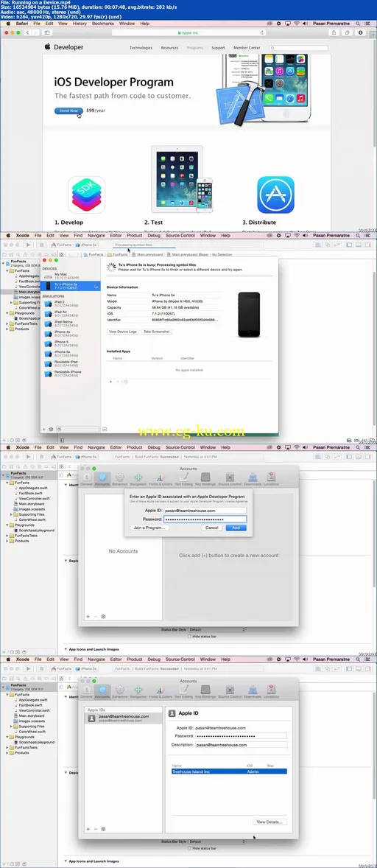
Task: Open the Behaviors tab in the No Accounts preferences window
Action: (120, 479)
